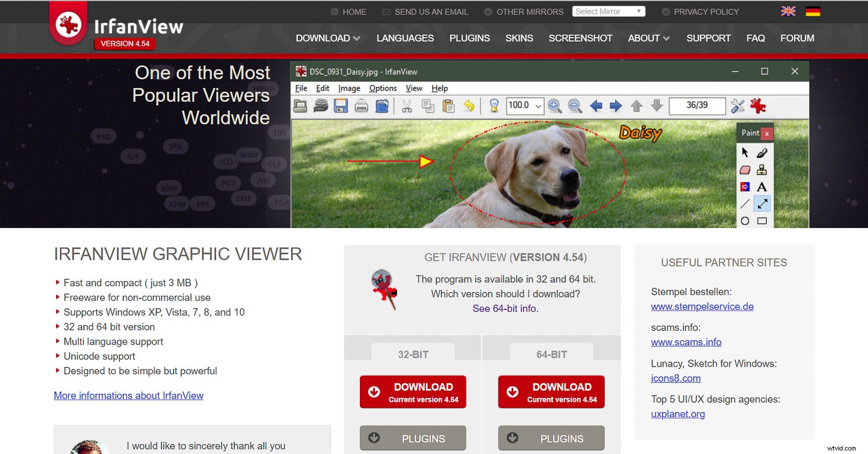Go to next image with blue arrow
The height and width of the screenshot is (454, 868).
pyautogui.click(x=615, y=106)
